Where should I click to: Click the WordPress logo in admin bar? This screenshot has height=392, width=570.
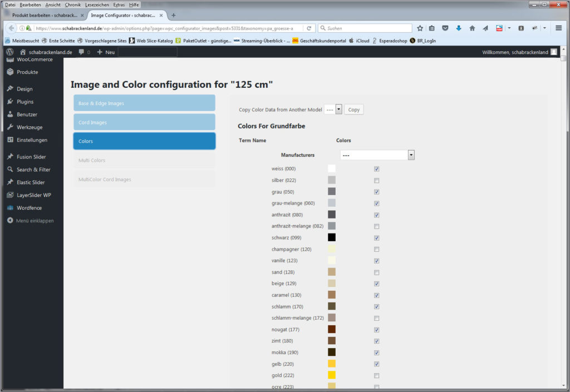tap(10, 52)
